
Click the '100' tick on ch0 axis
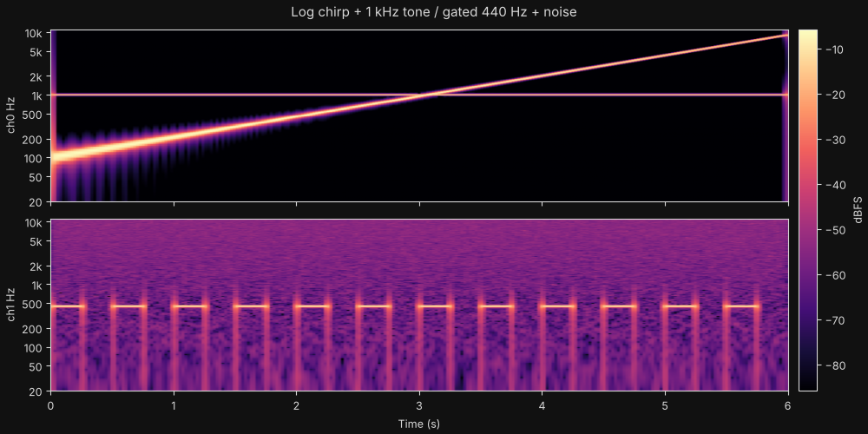[35, 158]
